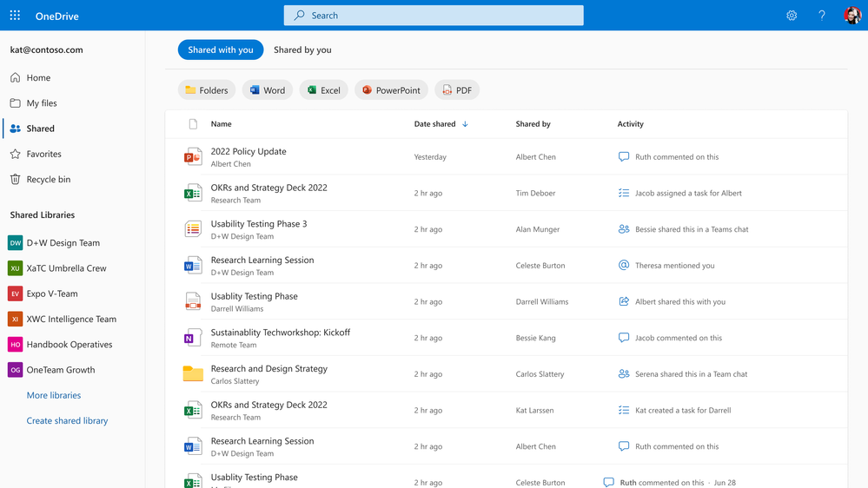This screenshot has width=868, height=488.
Task: Click the task list icon beside 'Jacob assigned a task for Albert'
Action: [623, 193]
